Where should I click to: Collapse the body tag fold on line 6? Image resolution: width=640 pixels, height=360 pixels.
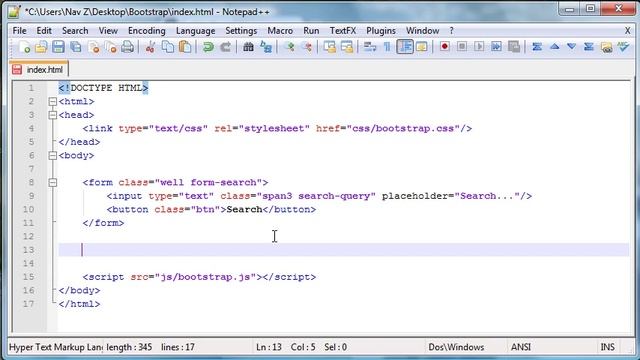53,156
